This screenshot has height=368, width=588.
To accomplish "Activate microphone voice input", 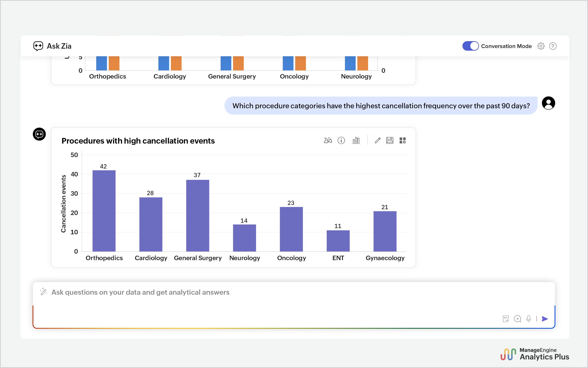I will click(529, 319).
